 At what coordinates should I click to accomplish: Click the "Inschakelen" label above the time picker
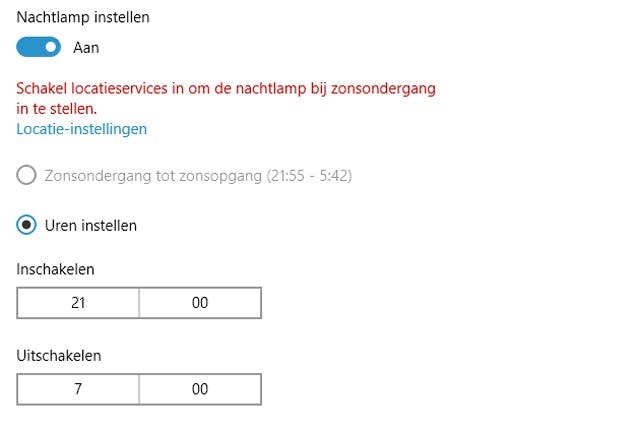click(56, 269)
